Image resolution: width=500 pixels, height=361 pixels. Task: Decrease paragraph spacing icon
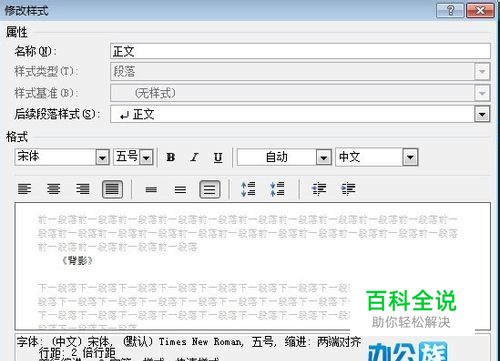277,189
